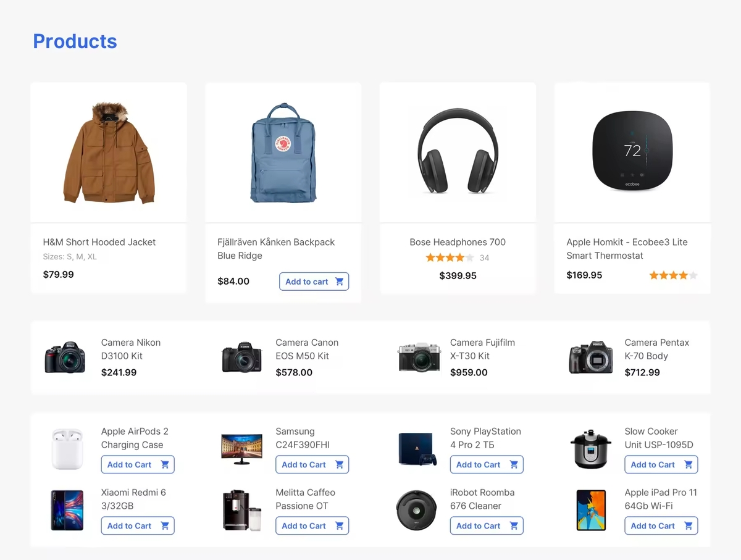Click cart icon for Slow Cooker Unit
This screenshot has width=741, height=560.
click(688, 464)
